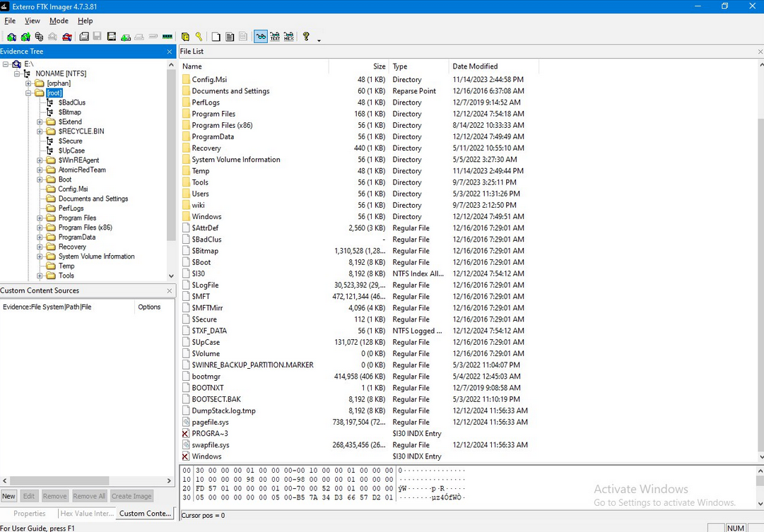Switch viewer to TEXT mode

pos(275,37)
